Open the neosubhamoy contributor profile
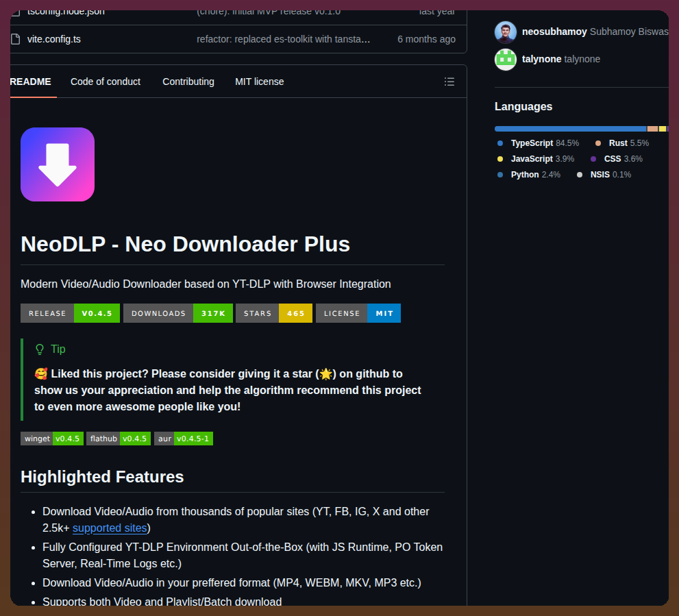The height and width of the screenshot is (616, 679). coord(554,32)
